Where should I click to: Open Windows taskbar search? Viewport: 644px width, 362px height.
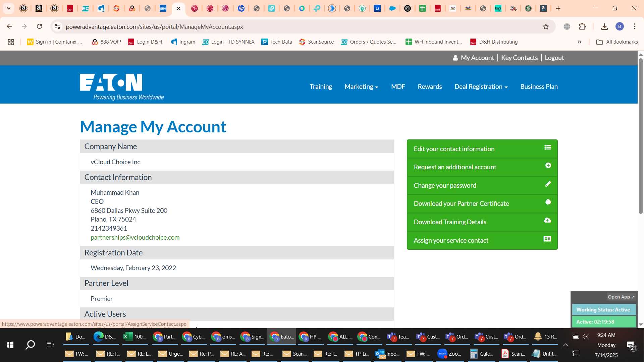pyautogui.click(x=30, y=345)
